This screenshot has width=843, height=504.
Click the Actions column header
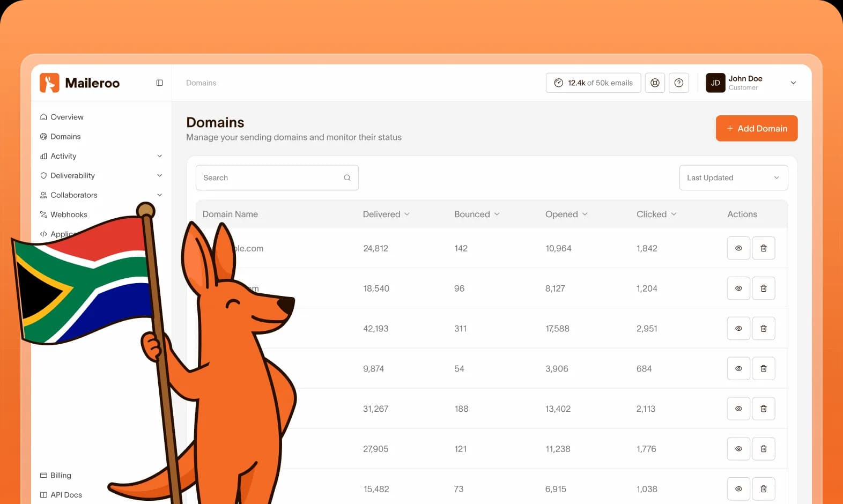742,214
